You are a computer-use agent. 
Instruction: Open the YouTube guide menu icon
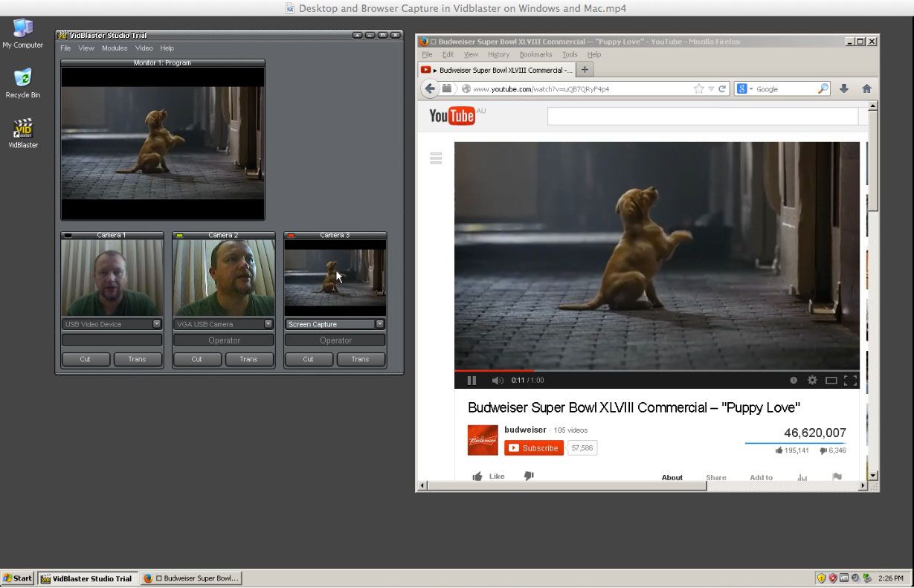[x=435, y=158]
